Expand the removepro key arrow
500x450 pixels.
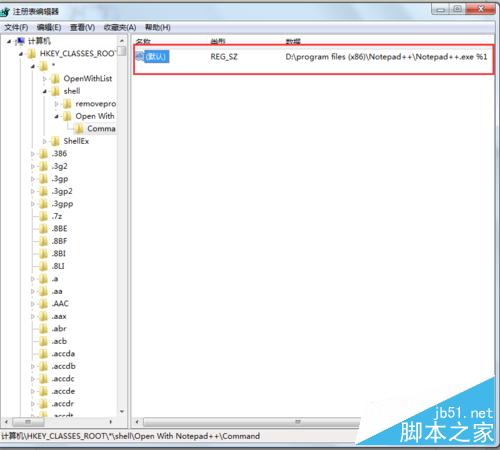click(x=56, y=104)
